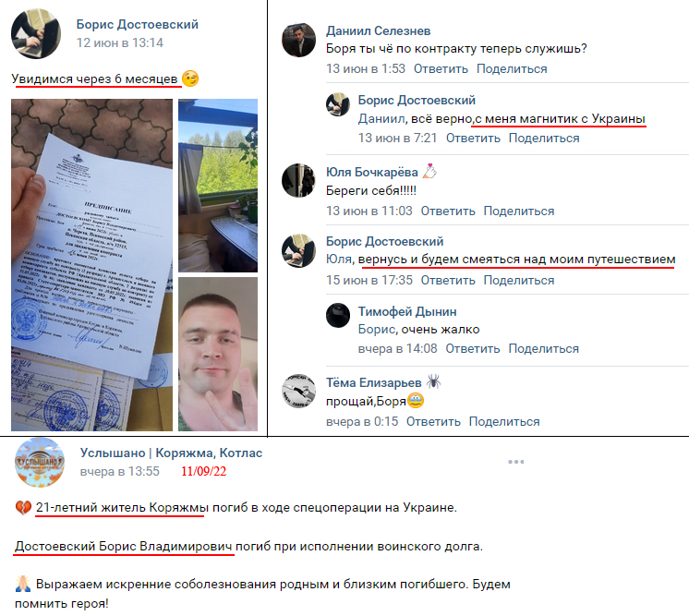The width and height of the screenshot is (689, 616).
Task: Open the selfie photo thumbnail
Action: click(x=218, y=354)
